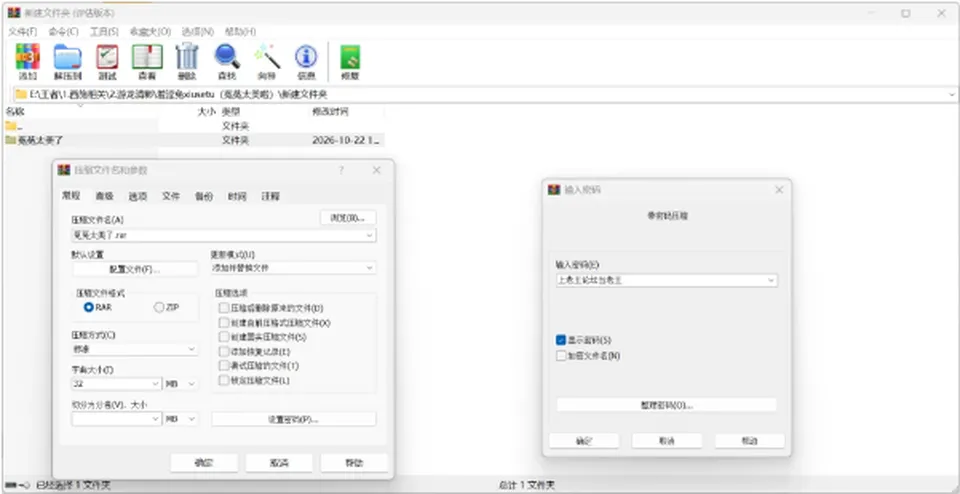Click Help (帮助) in the Enter password dialog
Screen dimensions: 960x494
749,441
